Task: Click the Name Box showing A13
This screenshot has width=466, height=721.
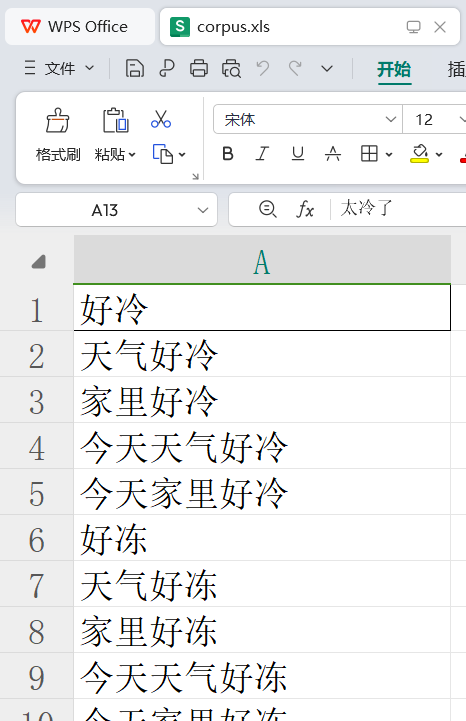Action: click(x=105, y=210)
